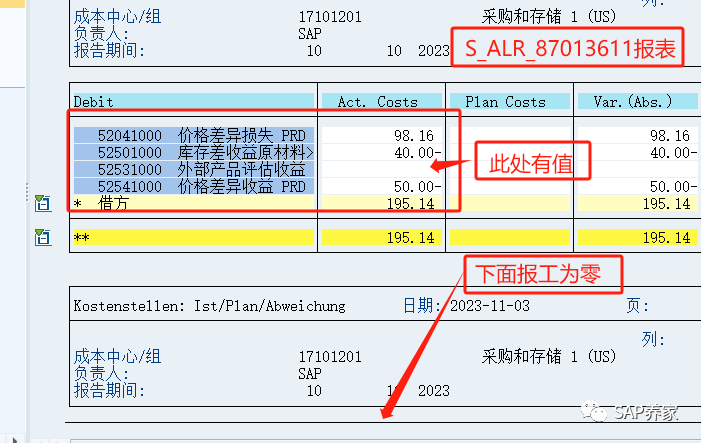Select row 52501000 库存差收益原材料

point(194,152)
